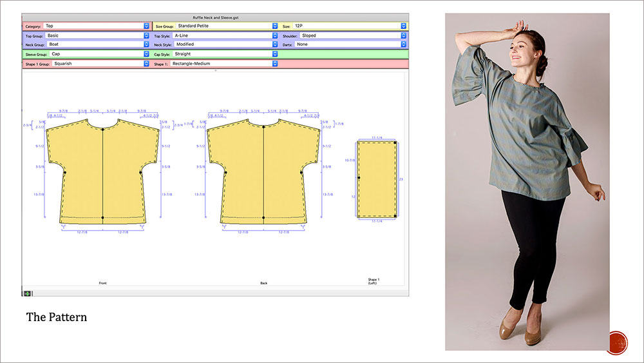Select the Shape 1 rectangle pattern piece

pos(377,179)
